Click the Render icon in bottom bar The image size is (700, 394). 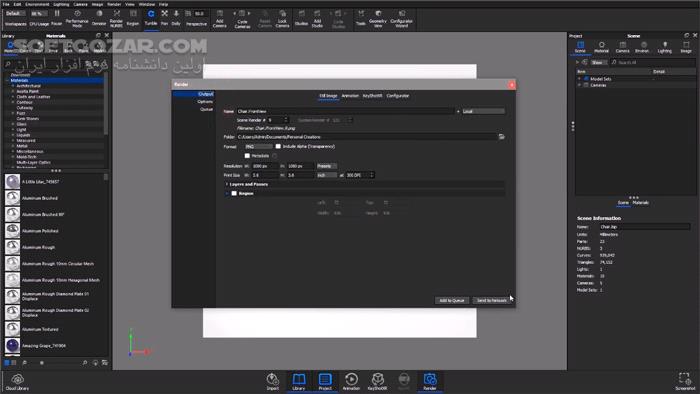[430, 382]
